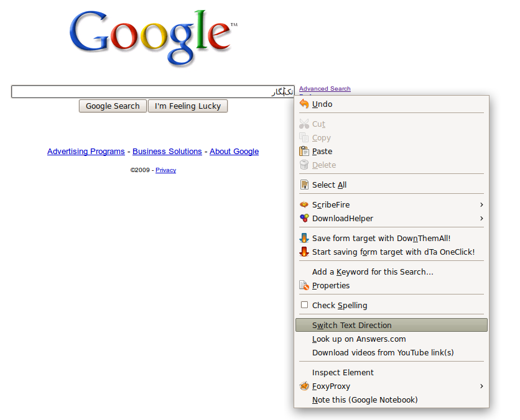Select Save form target with DownThemAll!
520x420 pixels.
[391, 238]
